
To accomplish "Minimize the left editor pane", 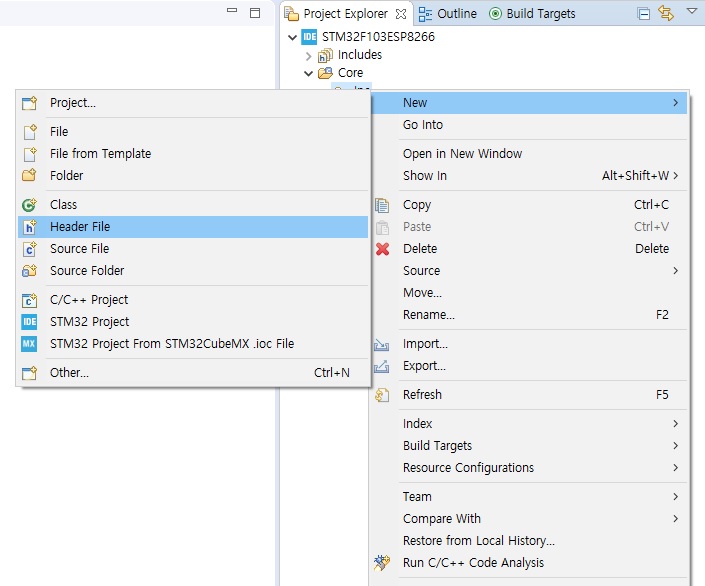I will click(x=232, y=10).
